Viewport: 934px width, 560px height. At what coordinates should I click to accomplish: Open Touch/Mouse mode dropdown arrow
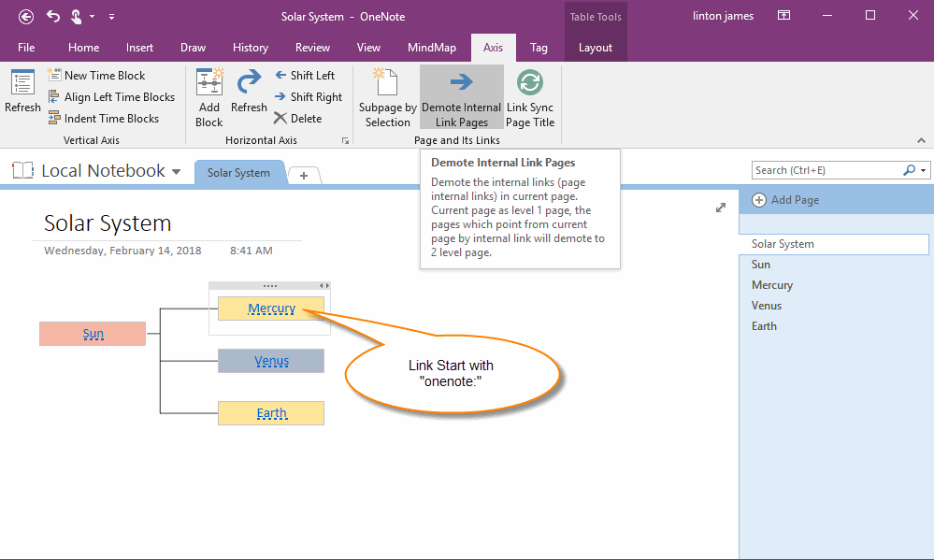tap(92, 17)
